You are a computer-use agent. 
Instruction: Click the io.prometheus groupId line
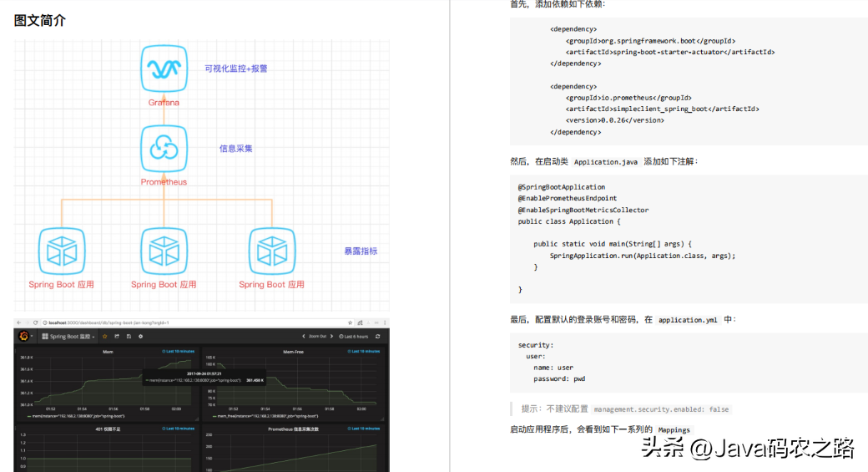pos(628,98)
